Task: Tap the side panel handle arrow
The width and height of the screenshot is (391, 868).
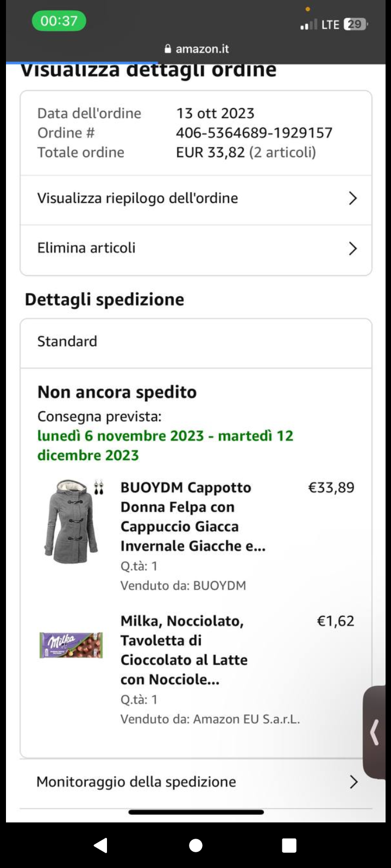Action: 375,732
